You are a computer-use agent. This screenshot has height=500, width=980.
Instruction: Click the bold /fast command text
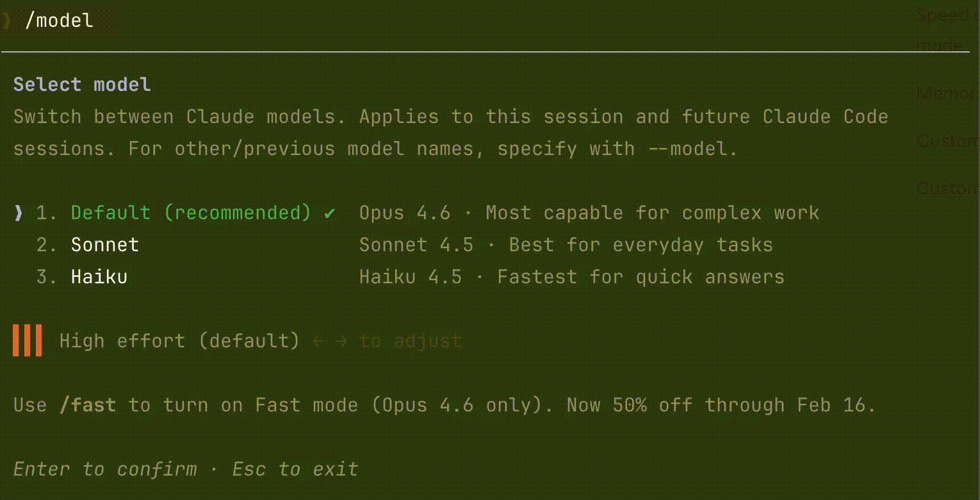[x=88, y=405]
